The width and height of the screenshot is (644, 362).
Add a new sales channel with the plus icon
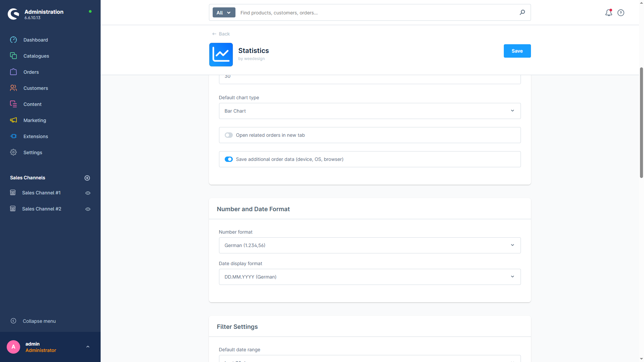[x=87, y=178]
